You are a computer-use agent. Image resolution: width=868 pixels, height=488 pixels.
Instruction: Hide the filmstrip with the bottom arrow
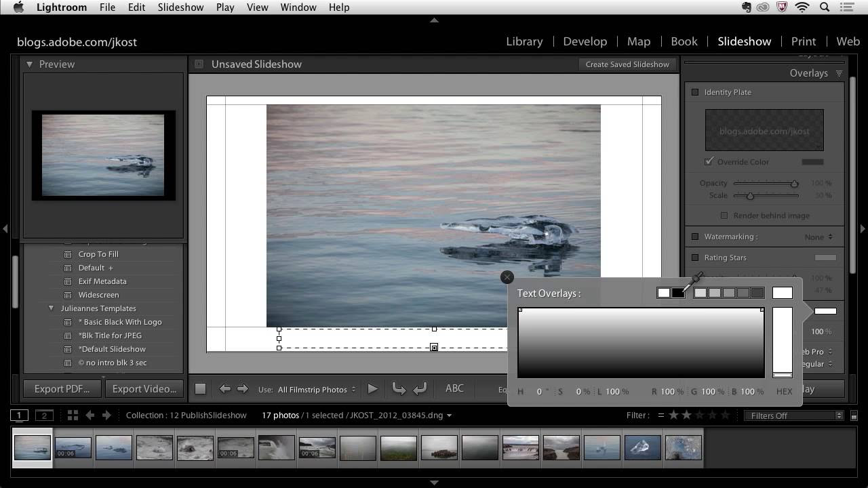click(434, 483)
